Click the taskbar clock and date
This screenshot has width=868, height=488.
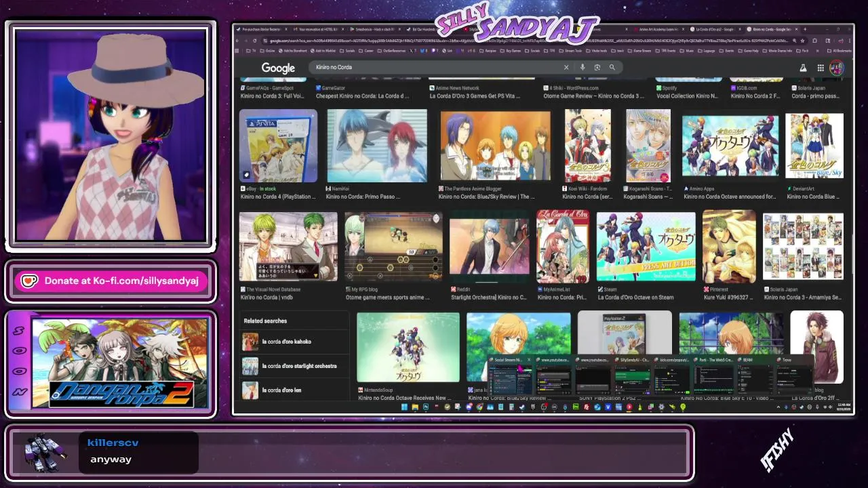coord(843,407)
